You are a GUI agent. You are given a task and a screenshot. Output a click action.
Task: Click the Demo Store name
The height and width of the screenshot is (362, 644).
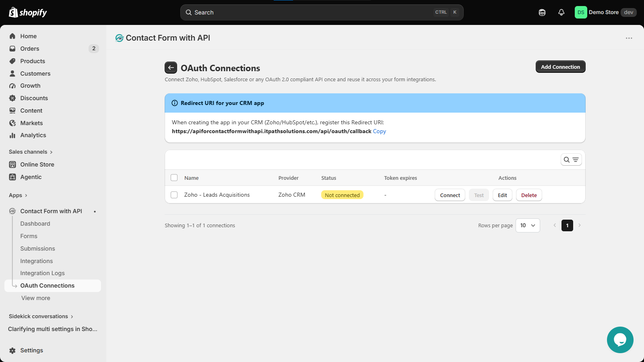pos(604,12)
